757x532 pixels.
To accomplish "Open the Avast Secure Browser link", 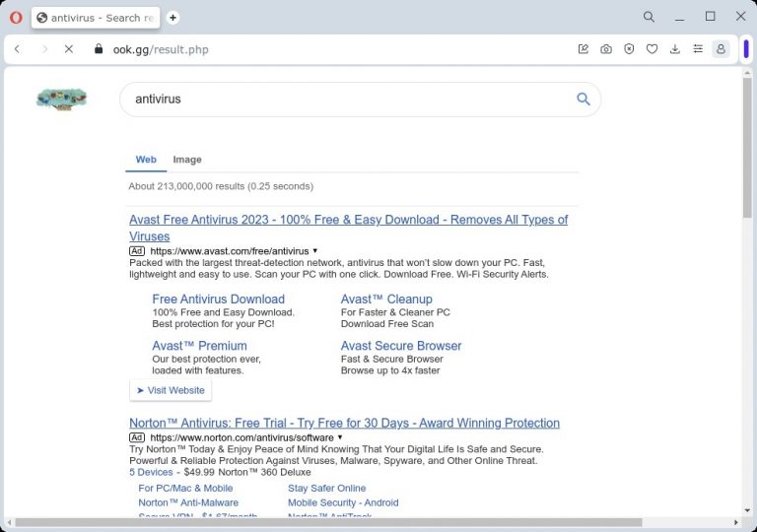I will click(x=401, y=346).
